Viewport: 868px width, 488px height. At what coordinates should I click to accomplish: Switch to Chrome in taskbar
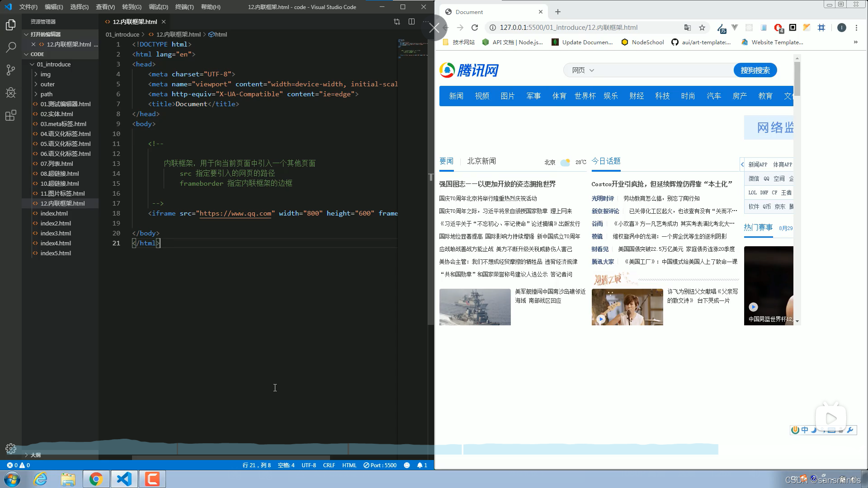click(96, 479)
